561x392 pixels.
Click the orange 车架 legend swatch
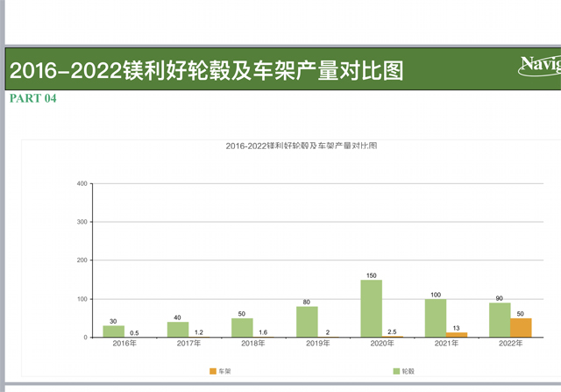pos(213,373)
